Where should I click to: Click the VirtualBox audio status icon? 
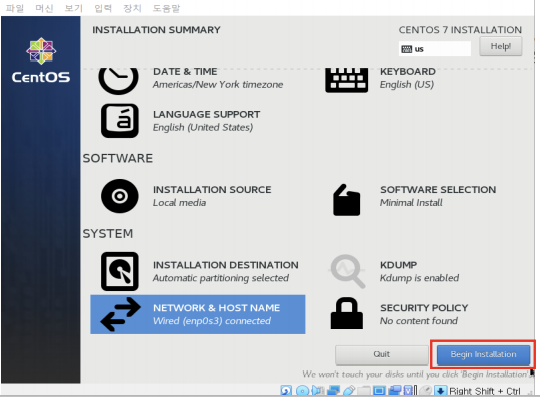318,391
